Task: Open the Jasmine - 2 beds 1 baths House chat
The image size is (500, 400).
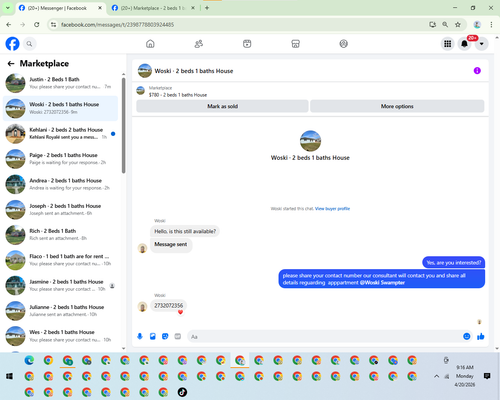Action: pyautogui.click(x=61, y=285)
